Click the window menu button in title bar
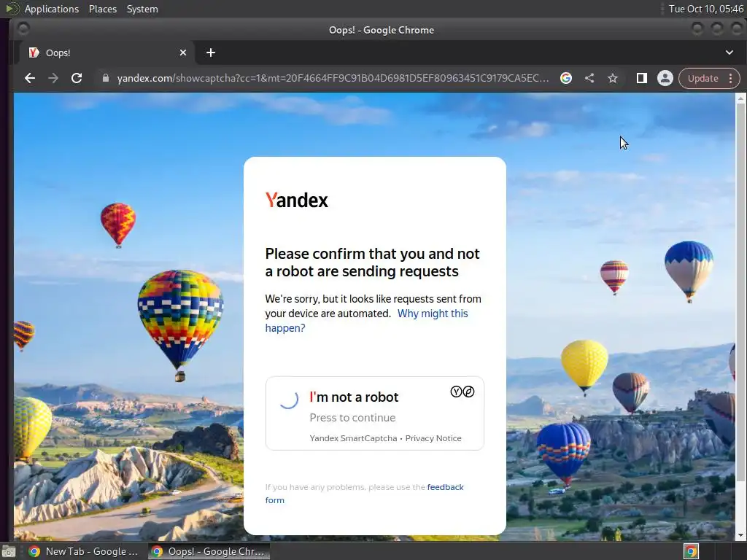747x560 pixels. 23,29
